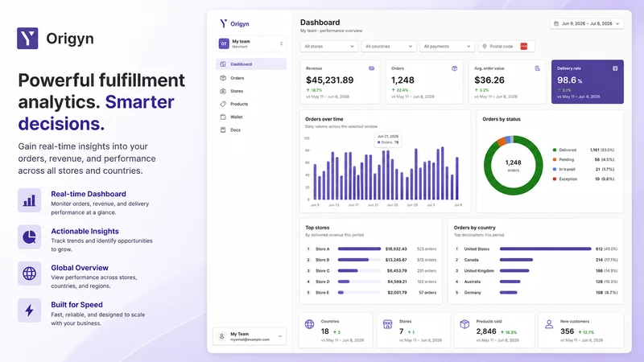Viewport: 644px width, 362px height.
Task: Open the All stores dropdown
Action: click(329, 47)
